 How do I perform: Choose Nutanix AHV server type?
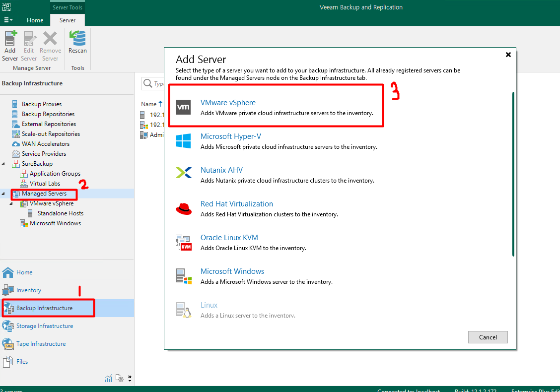(221, 170)
